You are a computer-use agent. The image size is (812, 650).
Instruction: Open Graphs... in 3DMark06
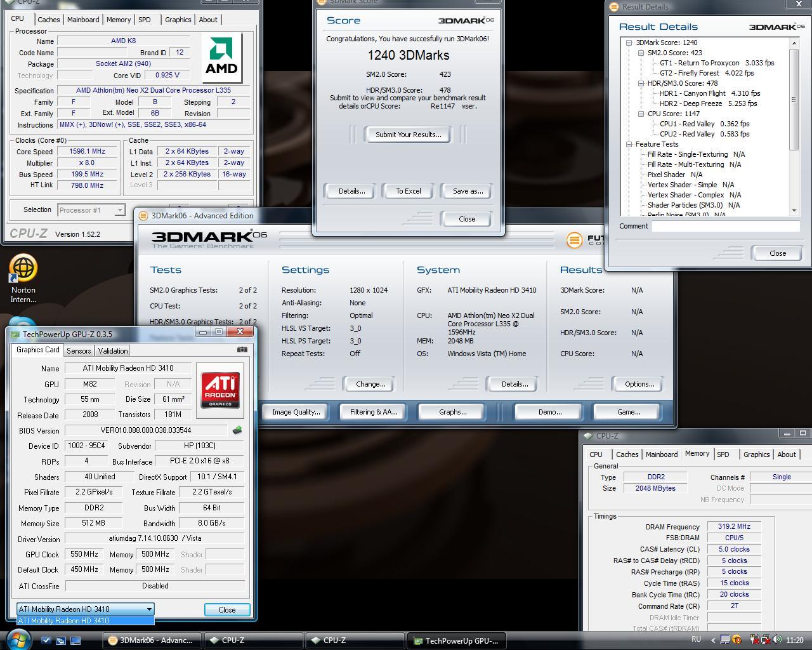pos(452,412)
